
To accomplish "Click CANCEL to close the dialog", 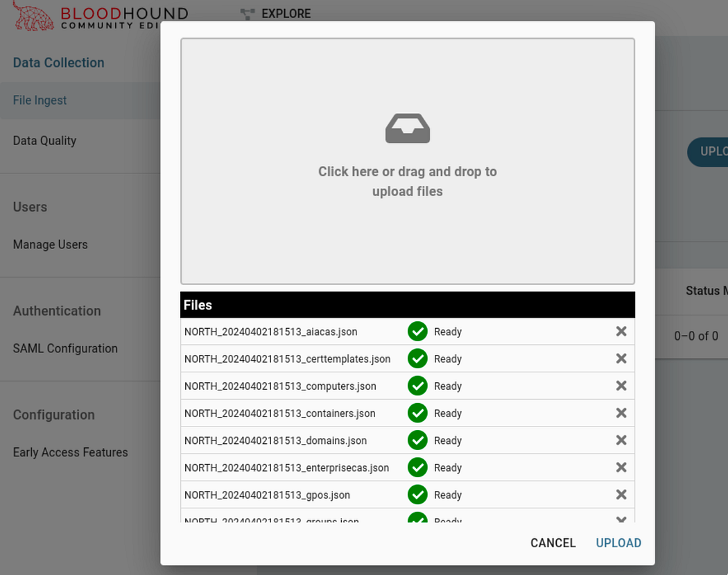I will coord(553,543).
